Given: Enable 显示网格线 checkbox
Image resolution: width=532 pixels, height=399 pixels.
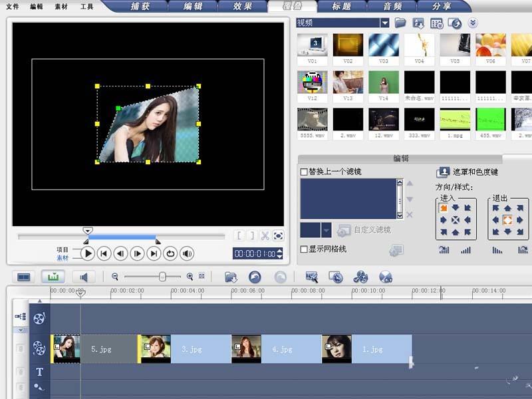Looking at the screenshot, I should [x=304, y=249].
